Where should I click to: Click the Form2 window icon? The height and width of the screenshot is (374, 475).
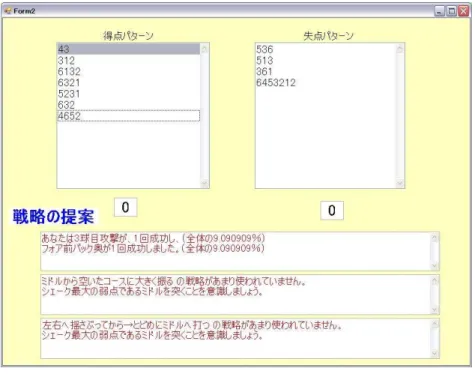[x=7, y=11]
